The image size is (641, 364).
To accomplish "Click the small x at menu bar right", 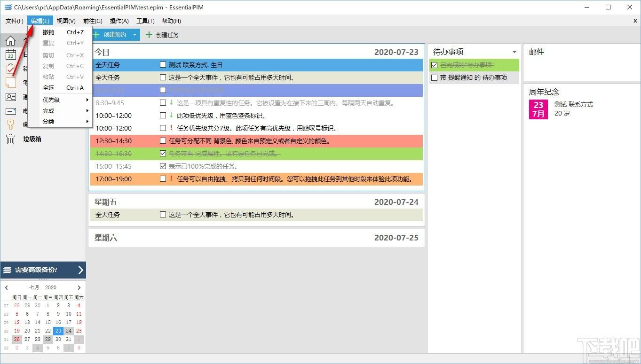I will pyautogui.click(x=635, y=21).
